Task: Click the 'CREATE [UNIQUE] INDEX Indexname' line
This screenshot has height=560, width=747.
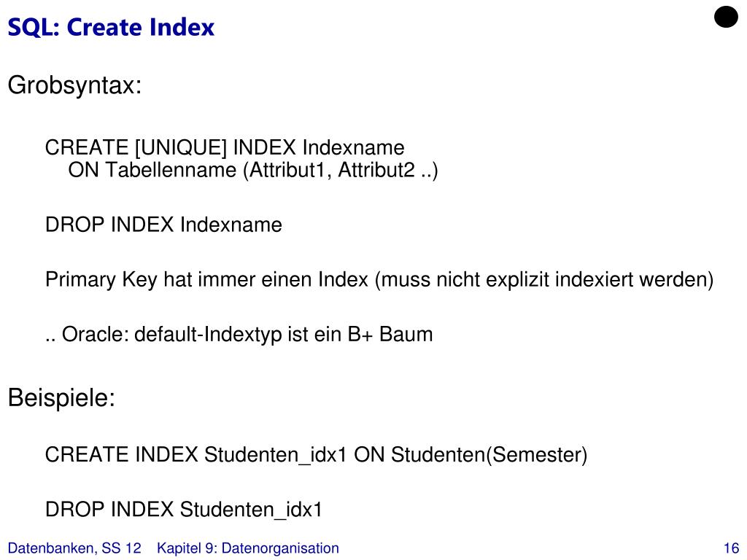Action: pos(225,147)
